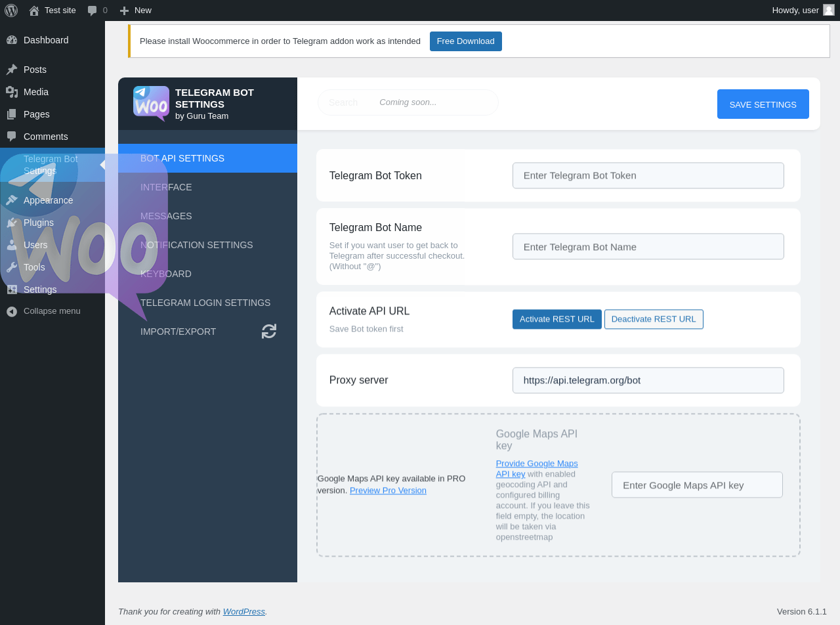Image resolution: width=840 pixels, height=625 pixels.
Task: Click the Telegram Bot Token input field
Action: [648, 175]
